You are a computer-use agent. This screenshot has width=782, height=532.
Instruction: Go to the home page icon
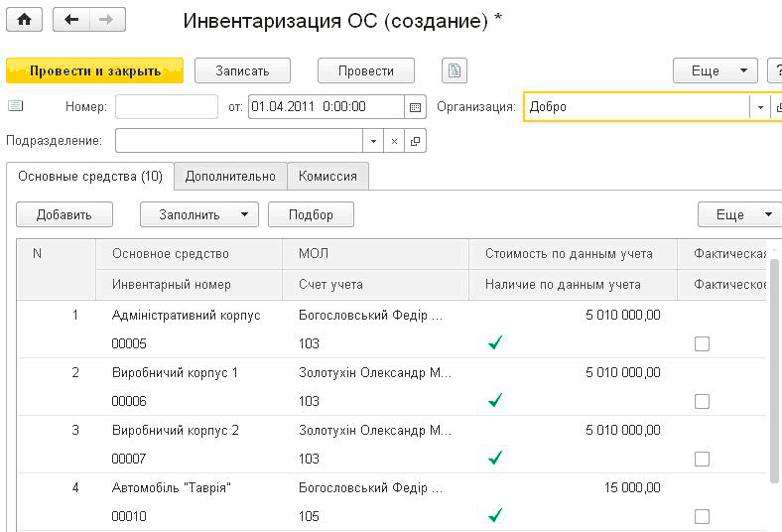pyautogui.click(x=24, y=20)
